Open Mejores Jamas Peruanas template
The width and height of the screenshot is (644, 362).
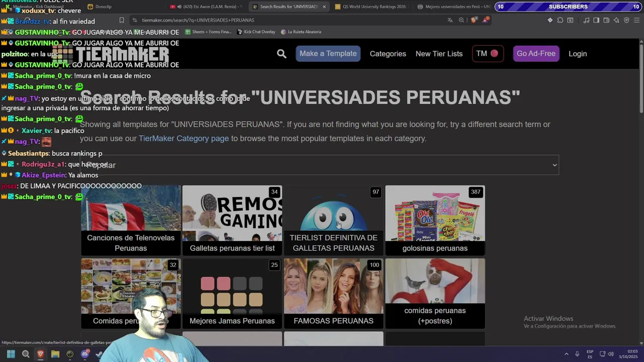pos(232,293)
